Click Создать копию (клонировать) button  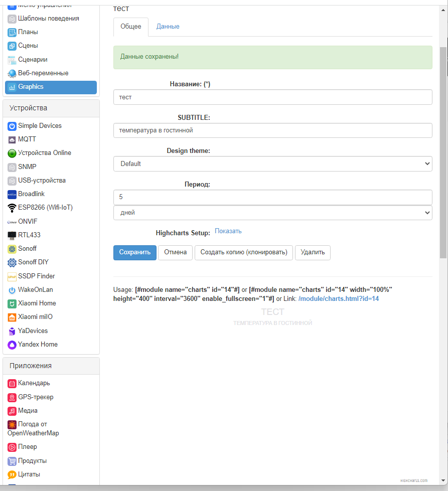coord(244,252)
